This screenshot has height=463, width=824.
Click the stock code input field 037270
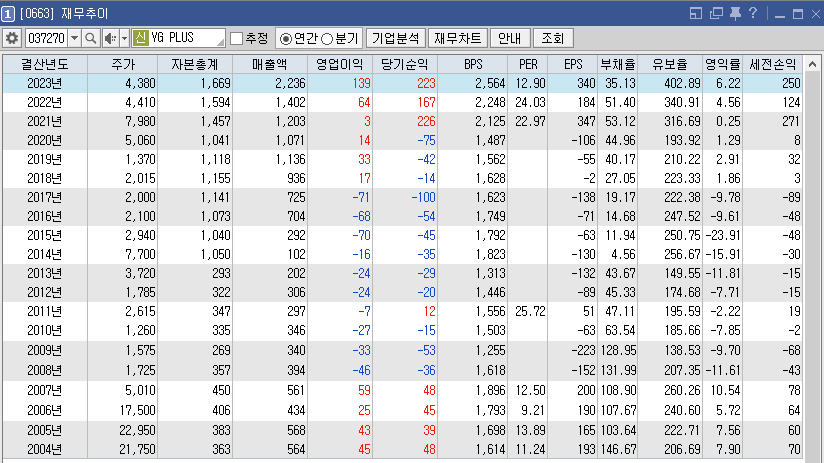point(46,38)
